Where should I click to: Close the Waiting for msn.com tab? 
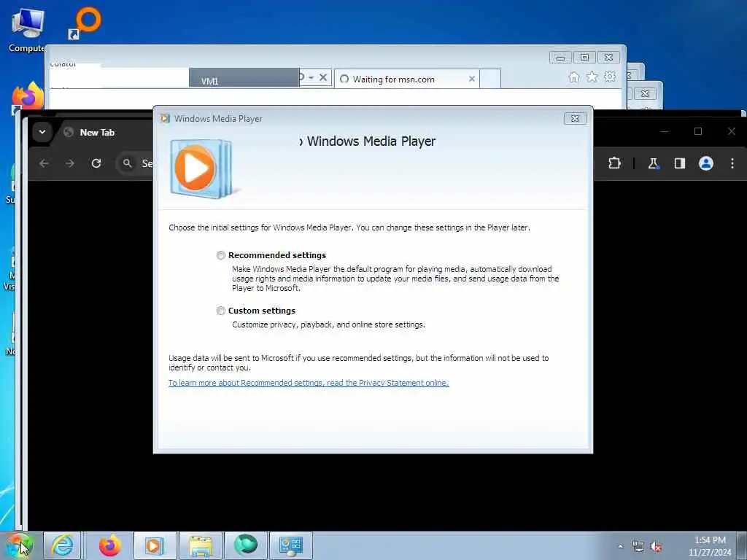[x=472, y=79]
